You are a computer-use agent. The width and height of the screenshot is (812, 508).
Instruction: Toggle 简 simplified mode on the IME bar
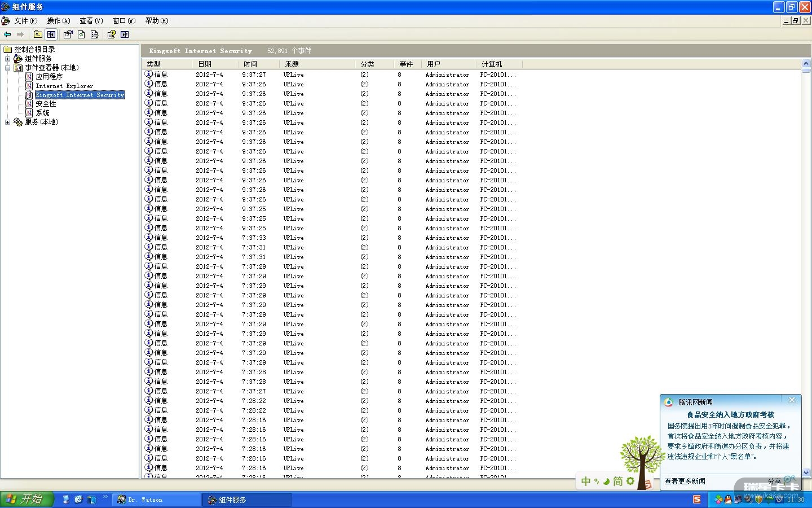click(x=618, y=481)
